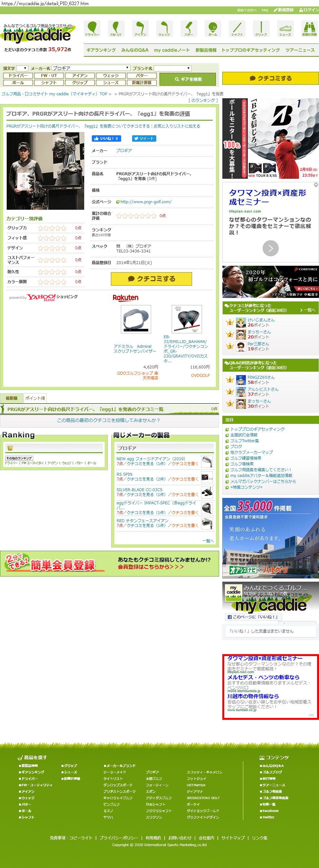Click PINGZZ65 user avatar
Image resolution: width=319 pixels, height=868 pixels.
241,380
